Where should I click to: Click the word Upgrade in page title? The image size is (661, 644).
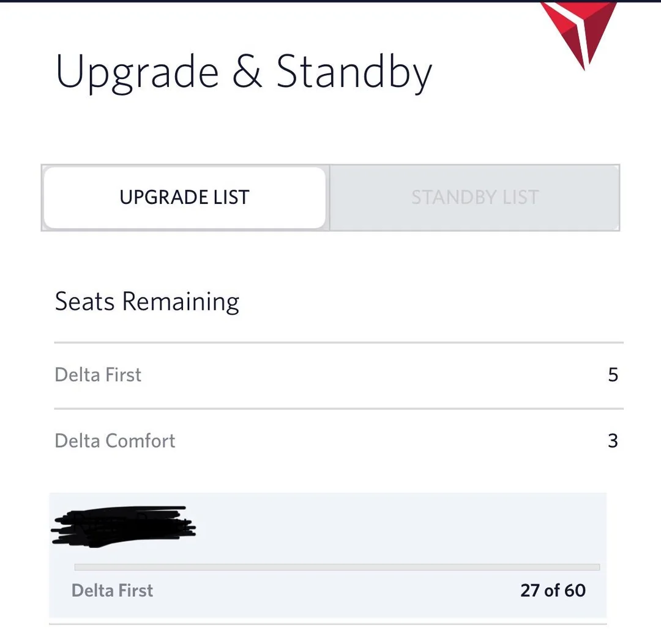tap(137, 73)
